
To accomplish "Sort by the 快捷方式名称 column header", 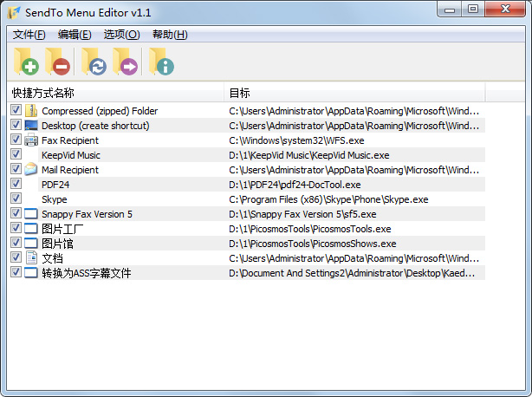I will coord(115,93).
